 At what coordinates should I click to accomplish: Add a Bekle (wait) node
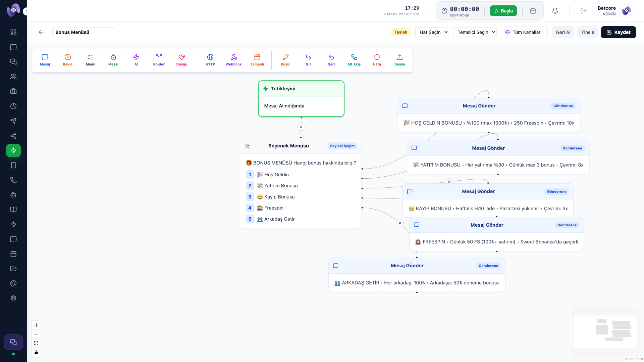[x=68, y=60]
